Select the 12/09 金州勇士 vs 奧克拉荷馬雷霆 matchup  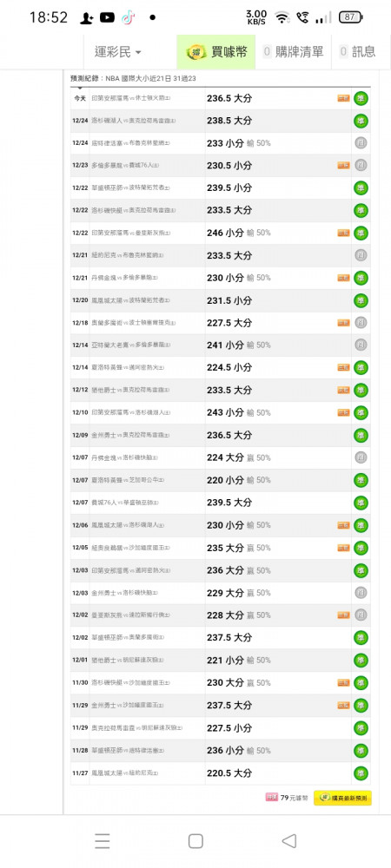[x=130, y=435]
